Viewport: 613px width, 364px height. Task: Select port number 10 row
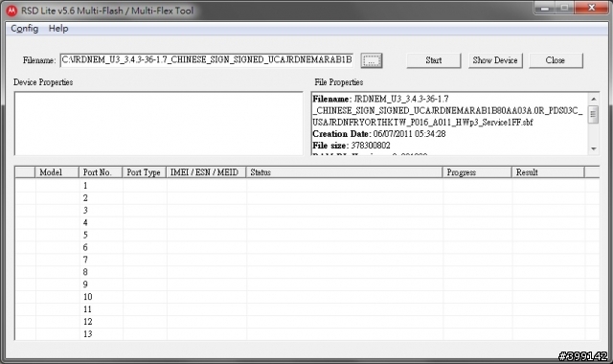306,297
